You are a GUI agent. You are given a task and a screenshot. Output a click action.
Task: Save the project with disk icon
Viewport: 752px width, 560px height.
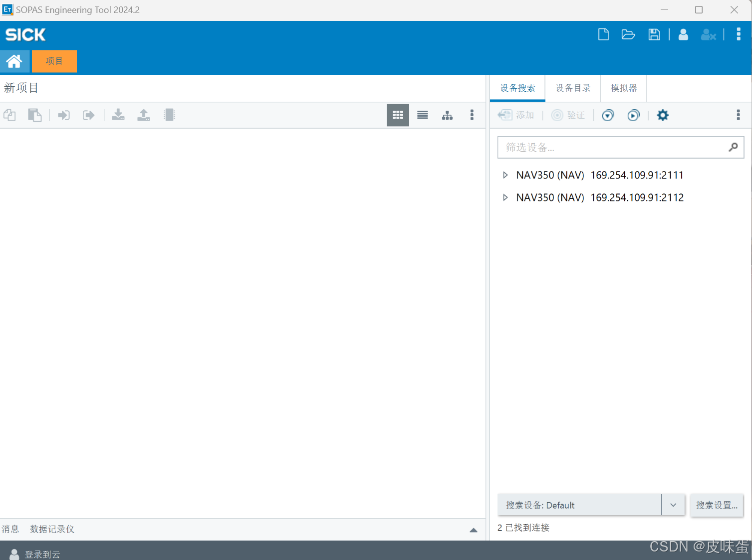point(654,34)
